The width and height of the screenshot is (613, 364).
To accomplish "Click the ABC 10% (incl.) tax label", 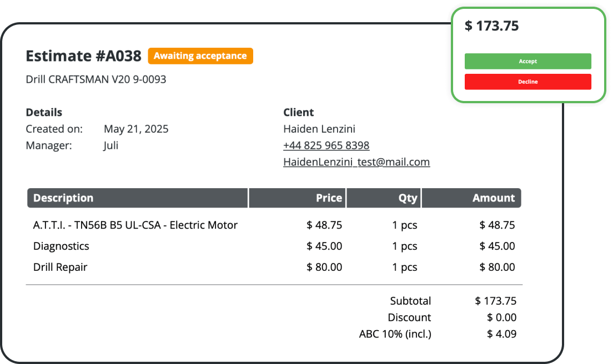I will point(395,334).
